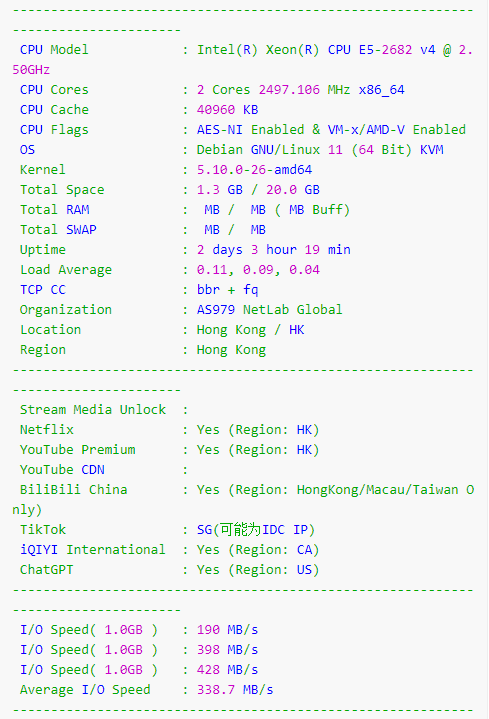Image resolution: width=489 pixels, height=719 pixels.
Task: Click the Stream Media Unlock heading
Action: (x=93, y=409)
